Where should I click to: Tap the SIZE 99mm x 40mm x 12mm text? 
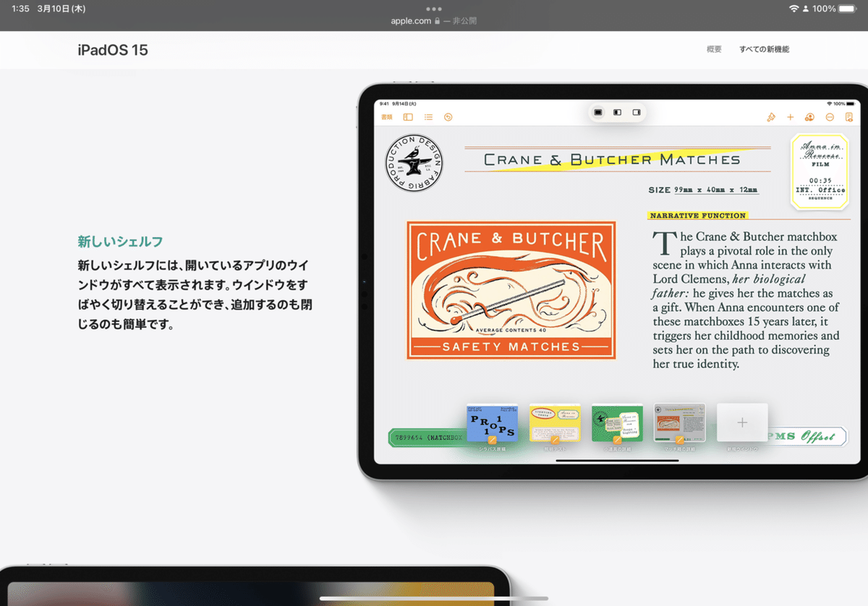point(703,190)
